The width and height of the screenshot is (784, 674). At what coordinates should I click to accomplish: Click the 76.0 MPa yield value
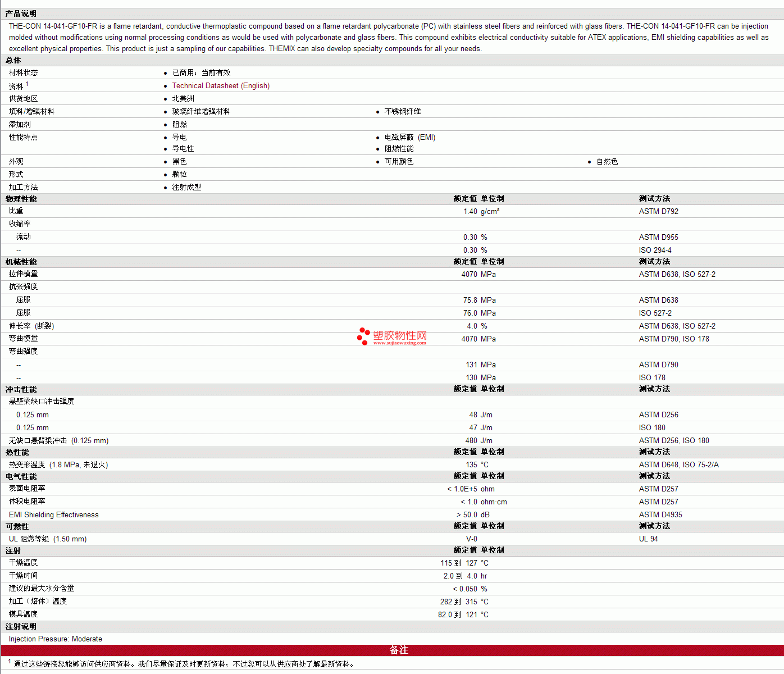coord(480,313)
